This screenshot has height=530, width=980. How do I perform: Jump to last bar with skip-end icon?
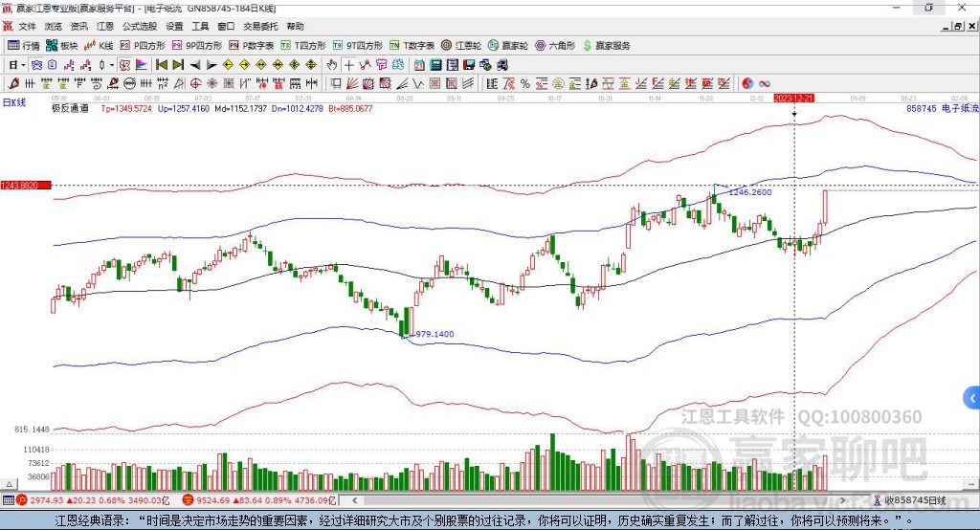[x=178, y=65]
